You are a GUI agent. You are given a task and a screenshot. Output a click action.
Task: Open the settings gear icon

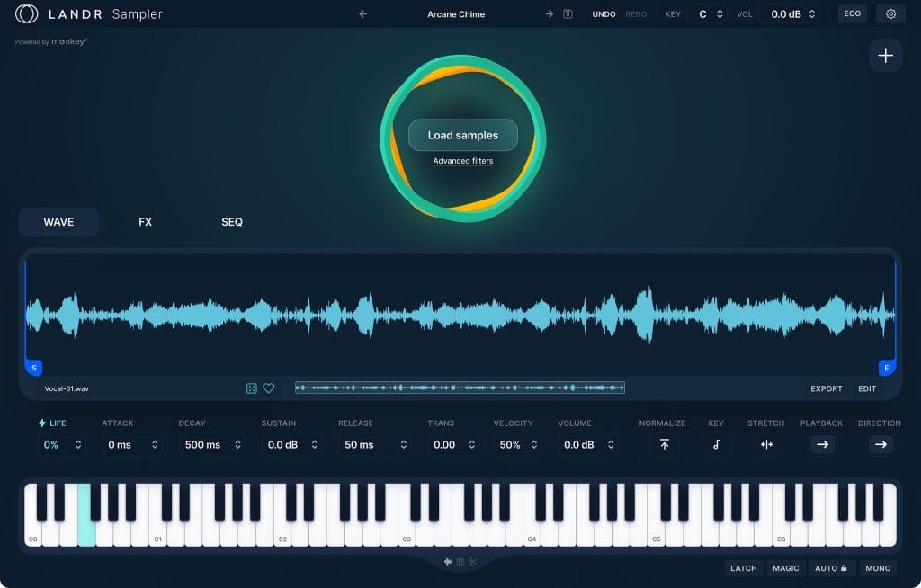[890, 13]
